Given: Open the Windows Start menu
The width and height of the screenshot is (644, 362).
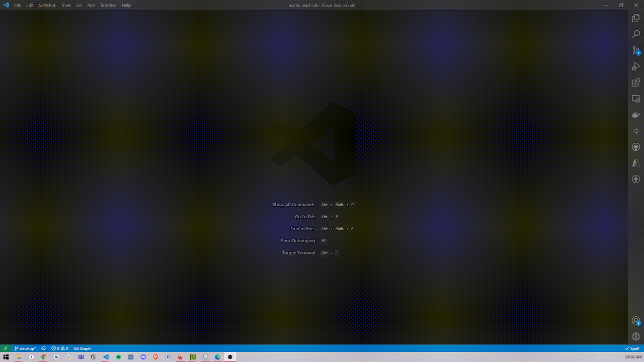Looking at the screenshot, I should pos(7,357).
